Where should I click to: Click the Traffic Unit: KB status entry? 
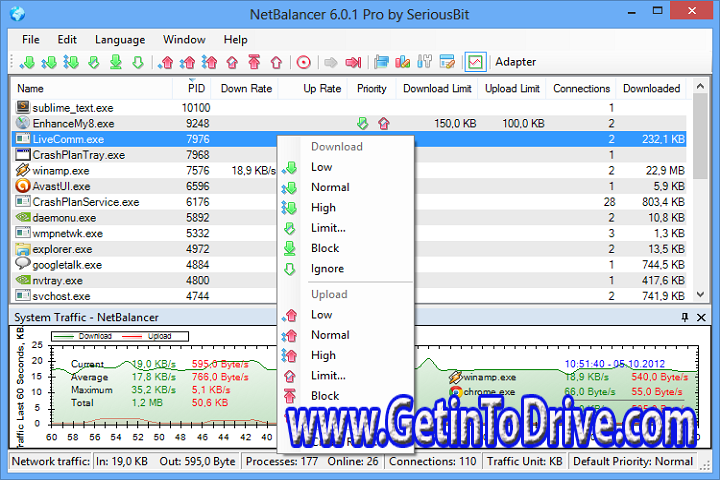pos(524,461)
